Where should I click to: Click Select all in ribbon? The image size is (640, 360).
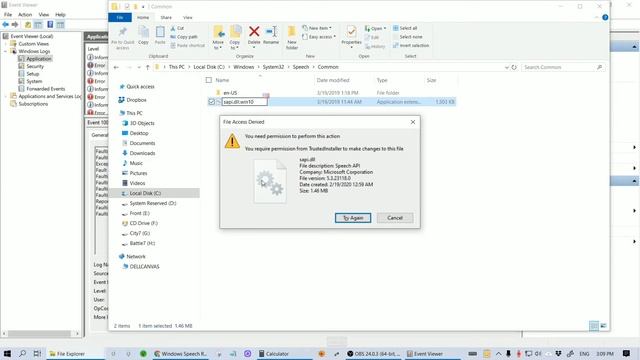click(405, 28)
